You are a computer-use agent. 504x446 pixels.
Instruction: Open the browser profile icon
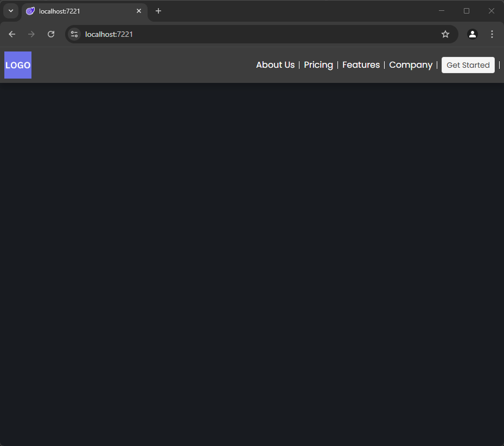coord(472,34)
